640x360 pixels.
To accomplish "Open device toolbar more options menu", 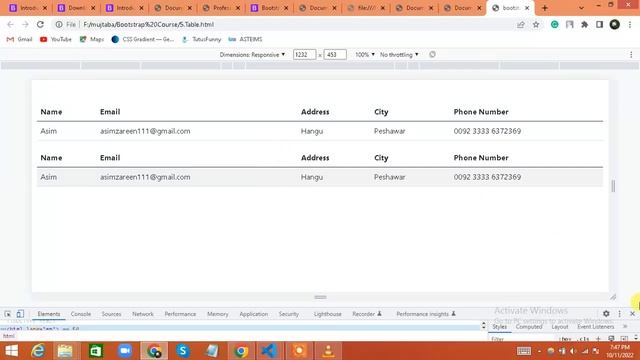I will tap(631, 54).
